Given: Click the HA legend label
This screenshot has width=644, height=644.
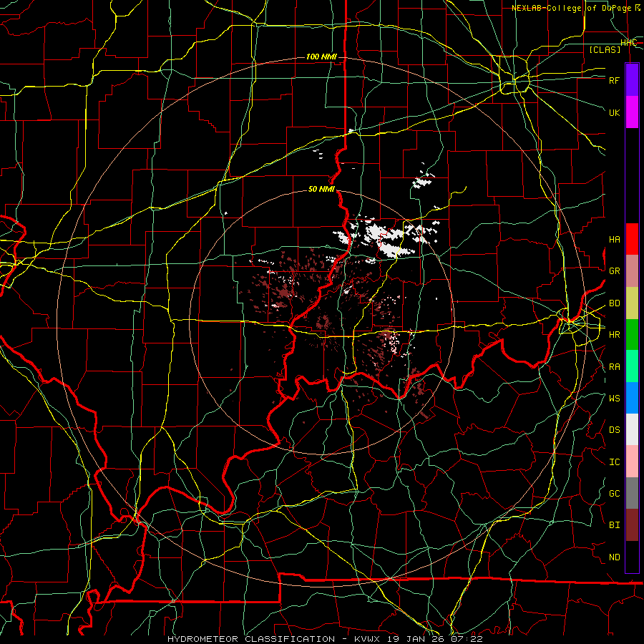Looking at the screenshot, I should click(615, 240).
